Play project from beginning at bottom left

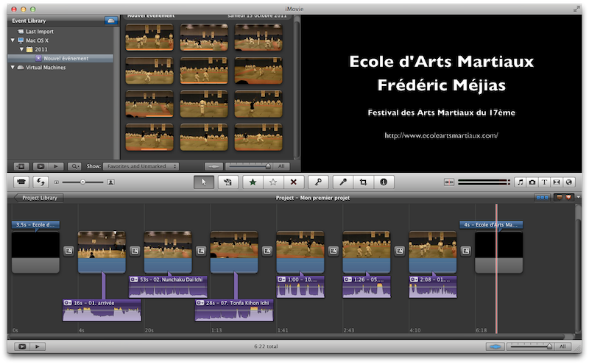pyautogui.click(x=38, y=346)
